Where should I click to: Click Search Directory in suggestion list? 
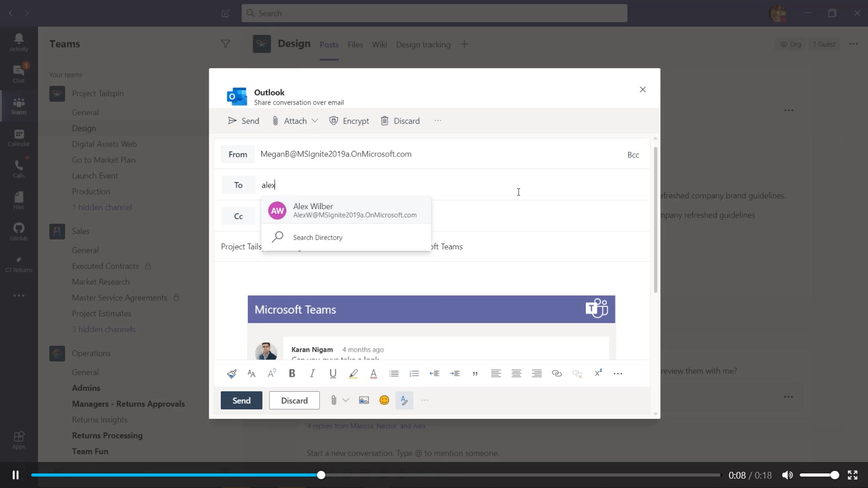coord(346,237)
